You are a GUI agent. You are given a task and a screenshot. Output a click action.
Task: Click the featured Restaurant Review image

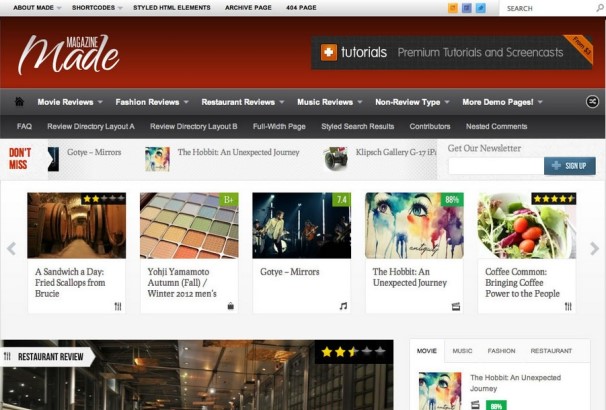[197, 375]
